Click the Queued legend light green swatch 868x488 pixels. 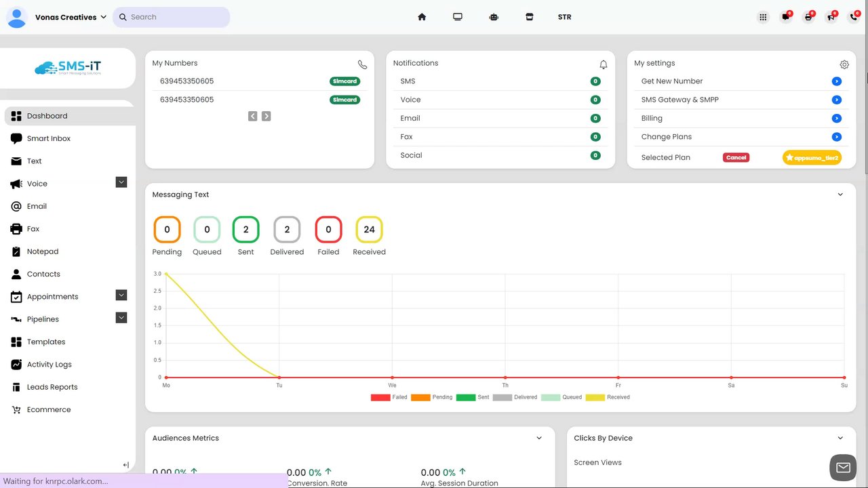550,397
